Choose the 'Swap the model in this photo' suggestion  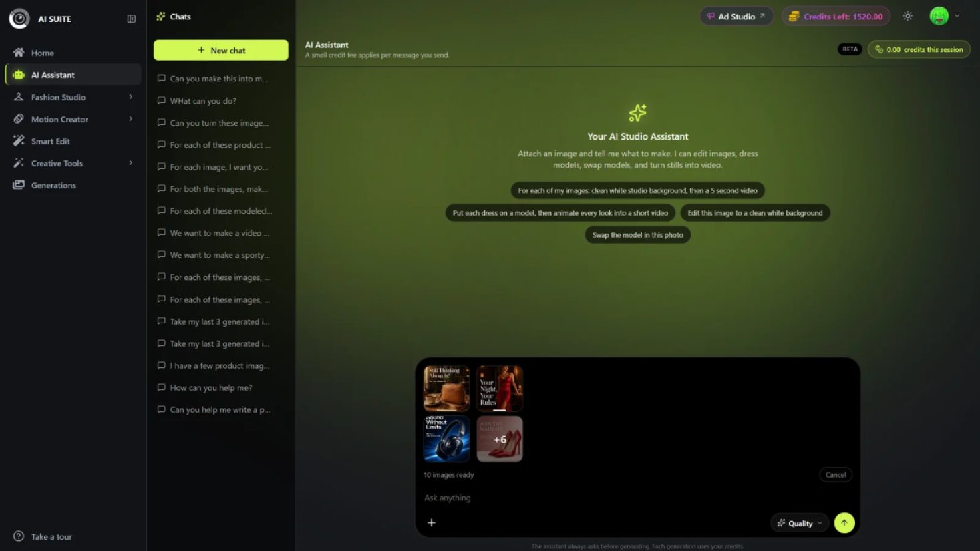click(638, 235)
